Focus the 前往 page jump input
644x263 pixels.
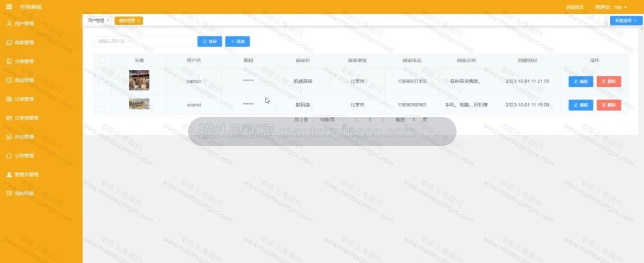414,120
